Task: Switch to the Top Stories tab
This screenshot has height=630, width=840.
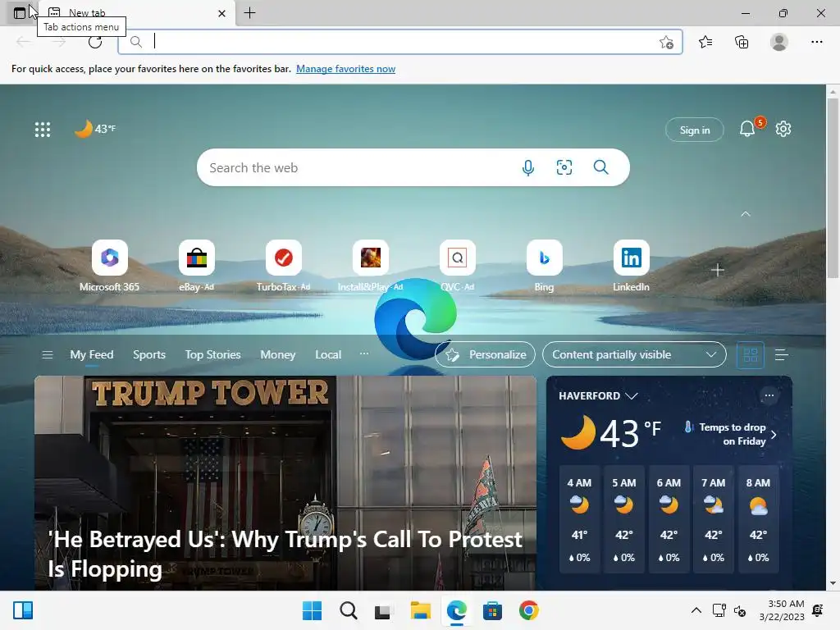Action: [212, 354]
